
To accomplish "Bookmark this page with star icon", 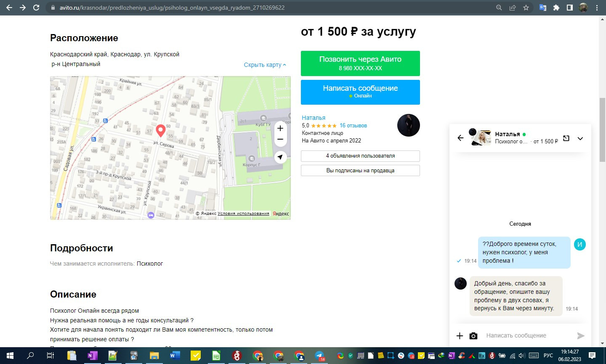I will point(526,8).
